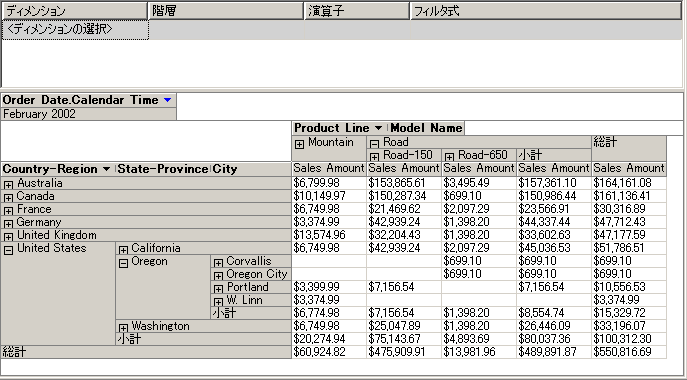The image size is (687, 380).
Task: Expand the Road-150 model column
Action: click(x=374, y=157)
